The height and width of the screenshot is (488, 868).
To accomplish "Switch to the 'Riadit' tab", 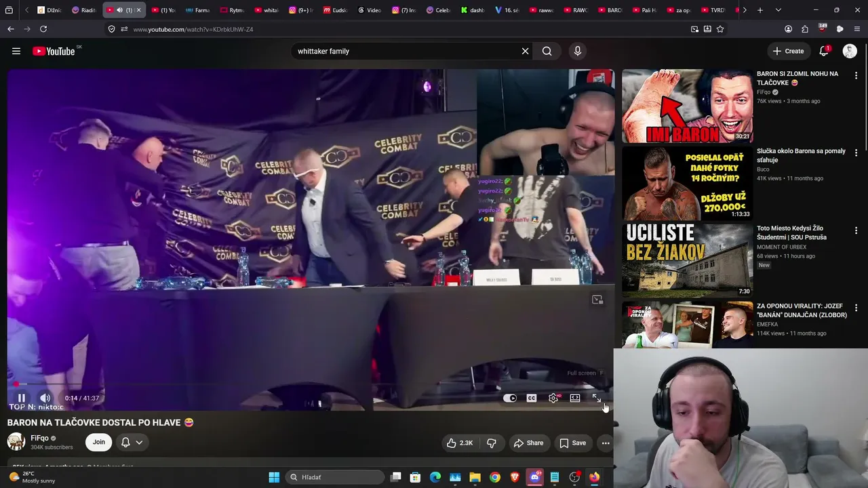I will point(84,10).
